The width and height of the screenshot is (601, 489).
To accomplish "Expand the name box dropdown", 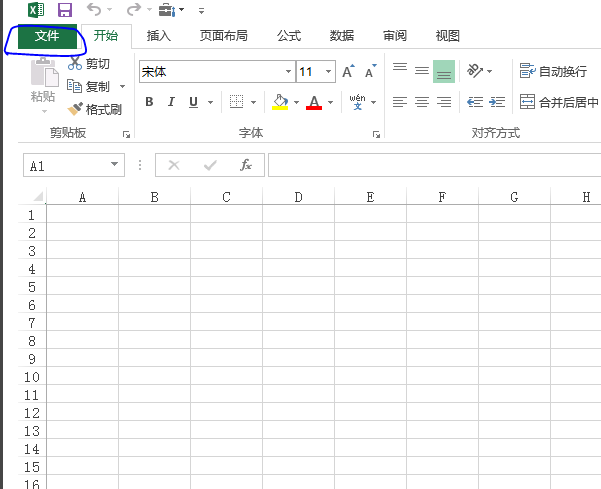I will 114,164.
